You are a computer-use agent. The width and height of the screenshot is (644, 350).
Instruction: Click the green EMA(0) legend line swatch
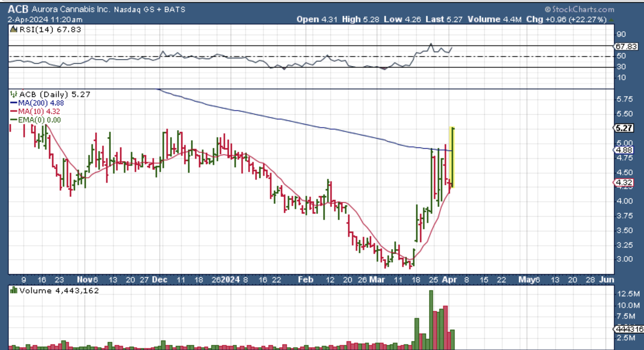point(14,120)
